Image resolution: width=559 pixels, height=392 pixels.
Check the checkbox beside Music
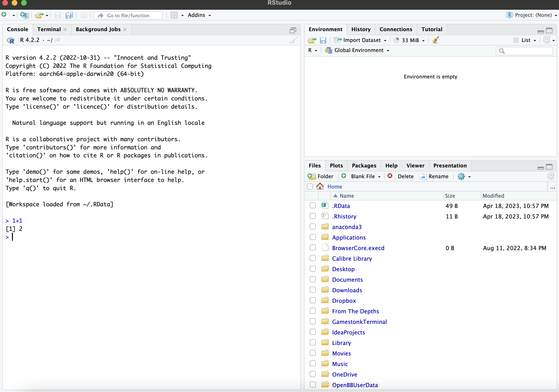[312, 363]
